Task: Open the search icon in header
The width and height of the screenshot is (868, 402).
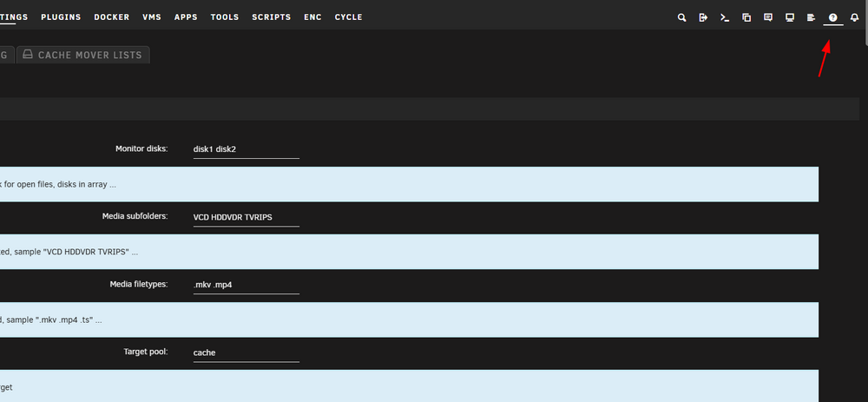Action: pyautogui.click(x=681, y=17)
